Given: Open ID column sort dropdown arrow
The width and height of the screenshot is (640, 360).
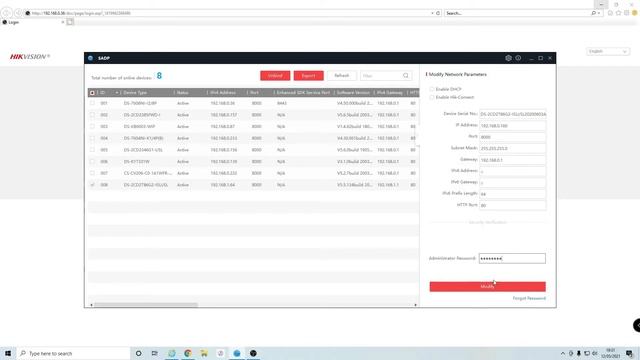Looking at the screenshot, I should click(x=117, y=93).
